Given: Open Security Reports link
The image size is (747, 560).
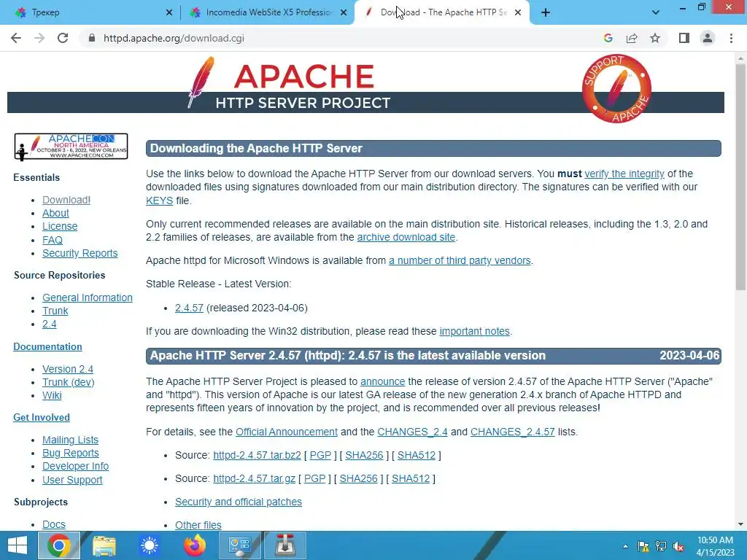Looking at the screenshot, I should click(80, 253).
